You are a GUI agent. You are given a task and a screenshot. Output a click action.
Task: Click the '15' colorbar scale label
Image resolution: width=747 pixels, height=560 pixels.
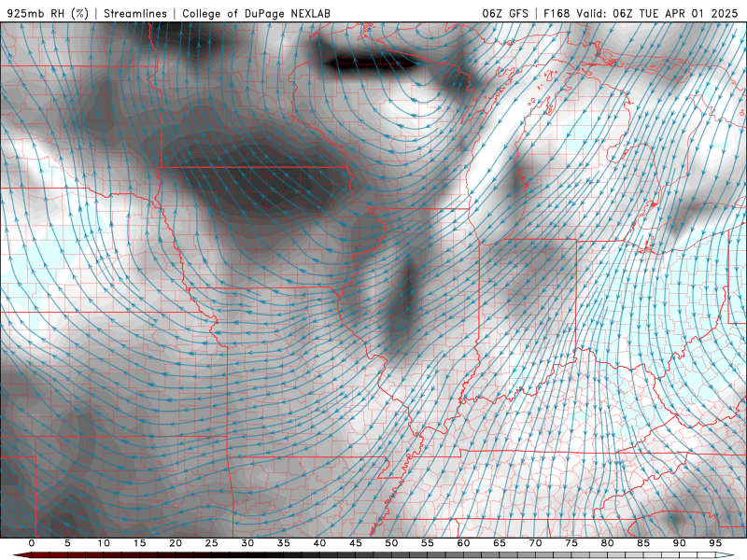139,543
